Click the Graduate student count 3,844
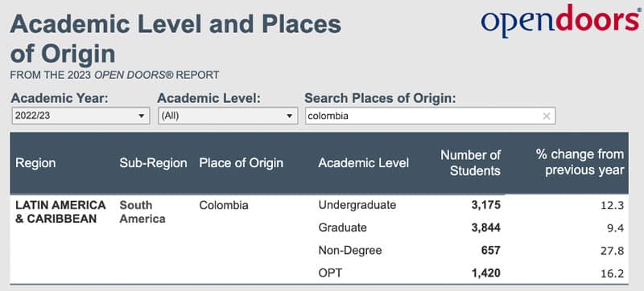644x291 pixels. 486,227
